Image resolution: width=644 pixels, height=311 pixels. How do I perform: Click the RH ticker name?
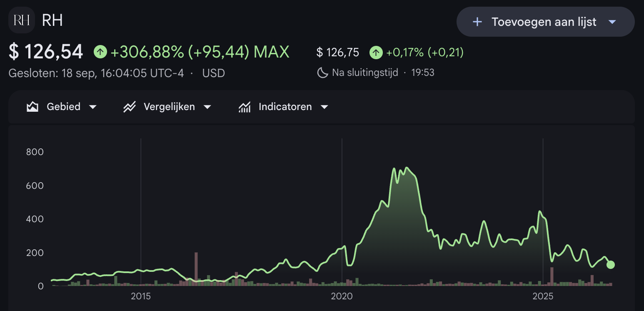(x=52, y=20)
